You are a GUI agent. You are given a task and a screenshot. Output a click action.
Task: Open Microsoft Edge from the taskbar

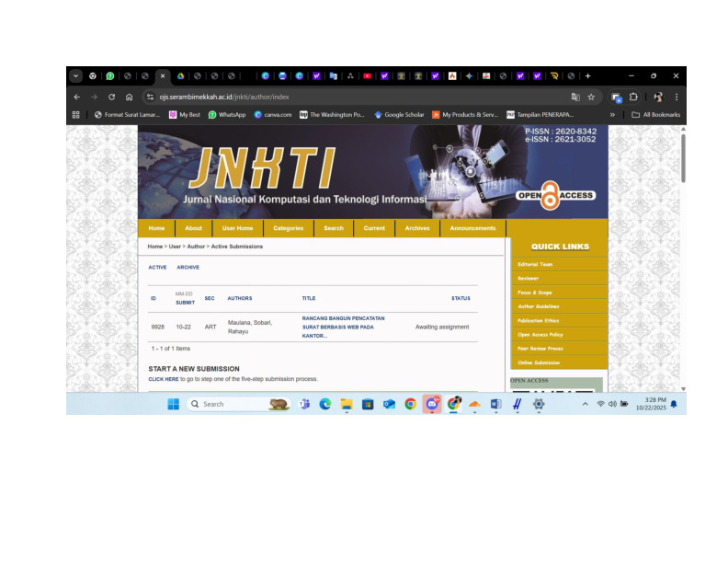click(x=325, y=404)
